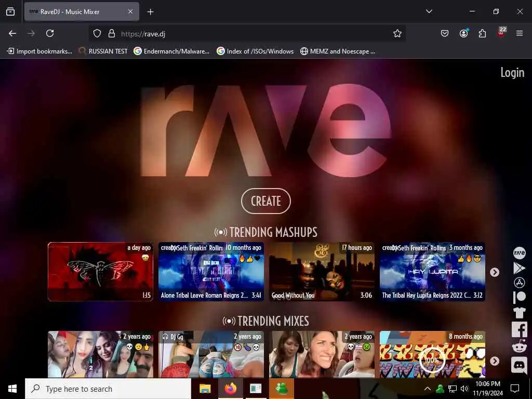This screenshot has width=532, height=399.
Task: Open the red moth mashup thumbnail
Action: [100, 271]
